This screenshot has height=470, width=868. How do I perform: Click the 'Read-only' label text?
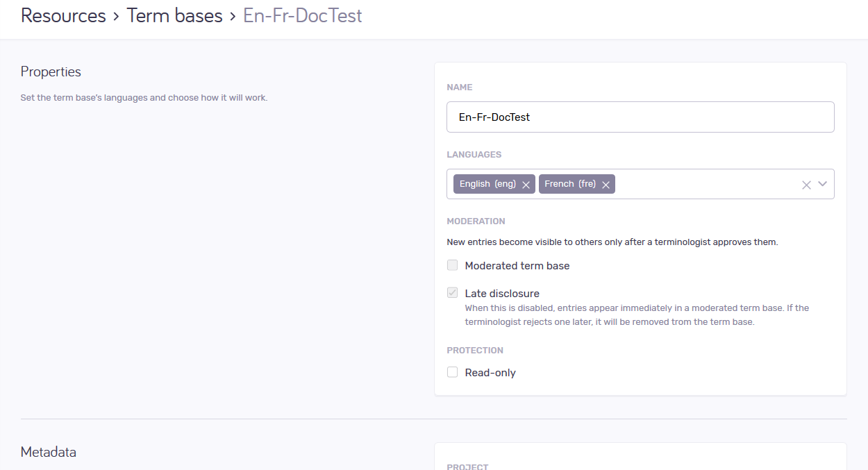pyautogui.click(x=490, y=373)
